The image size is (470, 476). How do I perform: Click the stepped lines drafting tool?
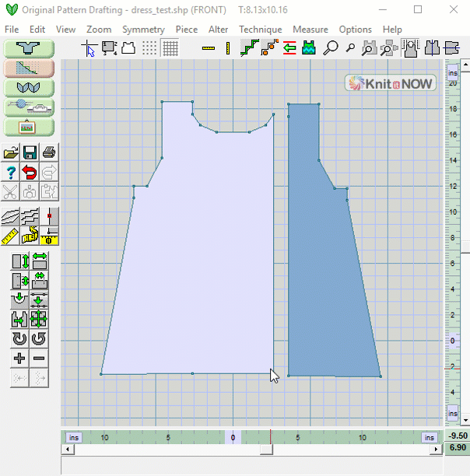pyautogui.click(x=30, y=216)
